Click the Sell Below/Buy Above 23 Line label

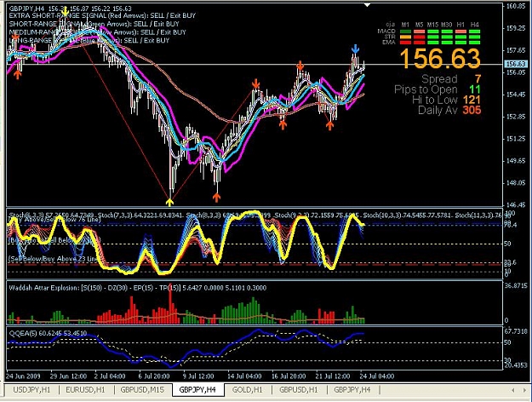[x=54, y=259]
